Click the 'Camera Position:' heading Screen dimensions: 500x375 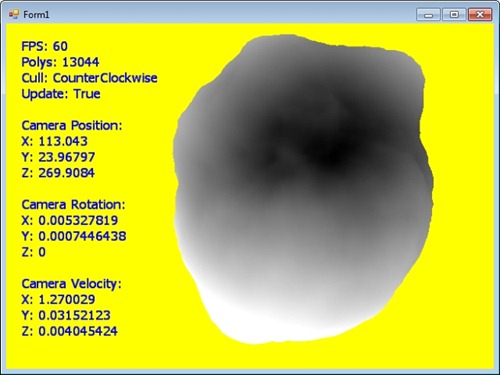(72, 126)
